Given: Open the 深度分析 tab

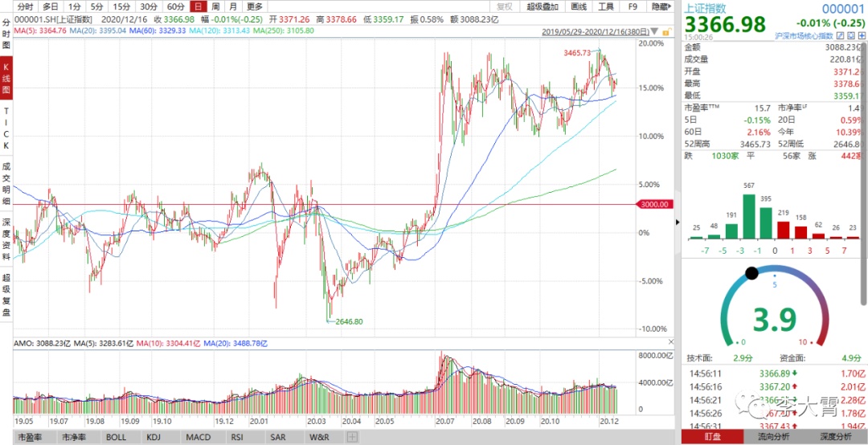Looking at the screenshot, I should tap(837, 436).
